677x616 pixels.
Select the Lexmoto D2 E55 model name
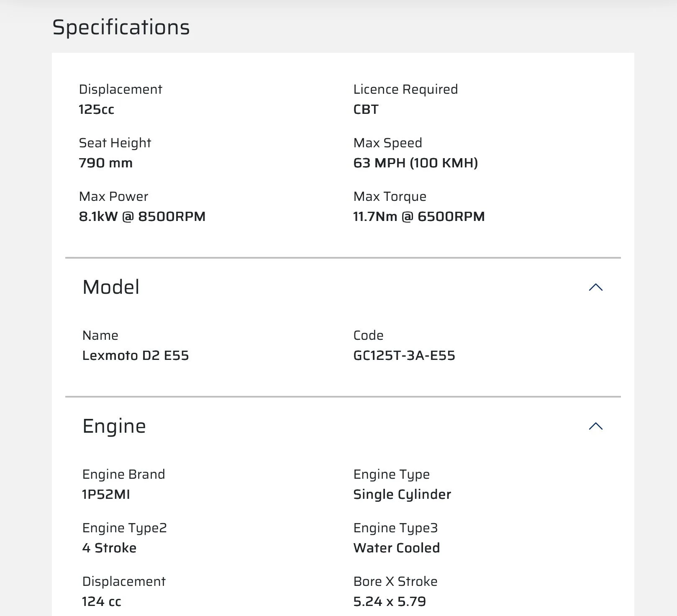135,356
